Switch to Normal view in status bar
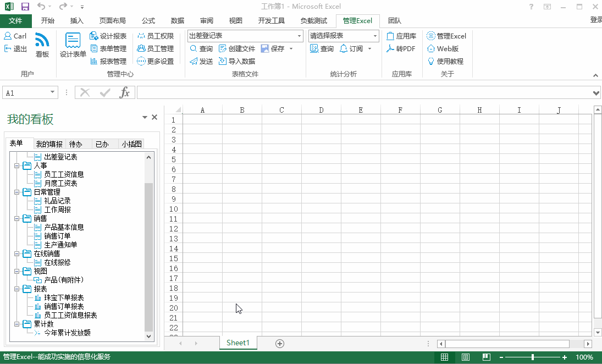Screen dimensions: 602x364 445,357
